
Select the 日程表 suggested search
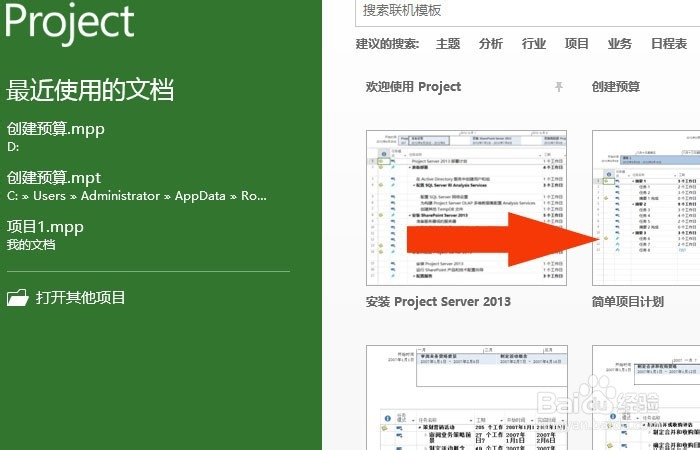[669, 44]
